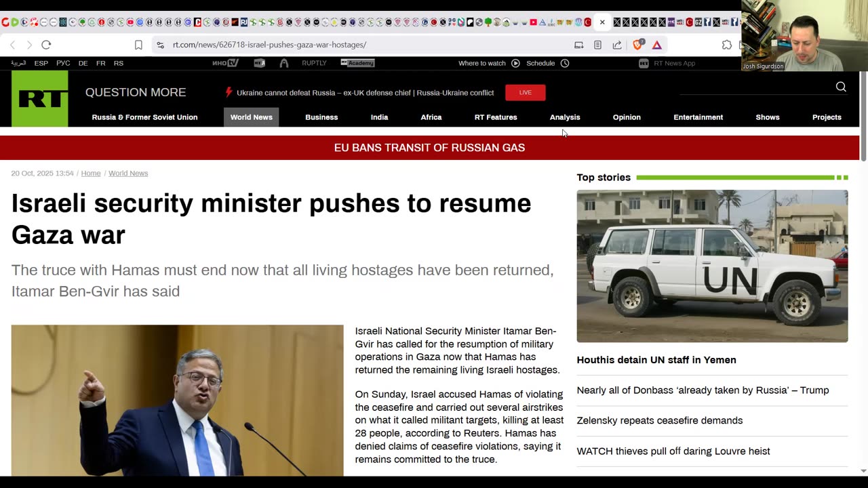
Task: Click the RT News App icon
Action: tap(644, 63)
